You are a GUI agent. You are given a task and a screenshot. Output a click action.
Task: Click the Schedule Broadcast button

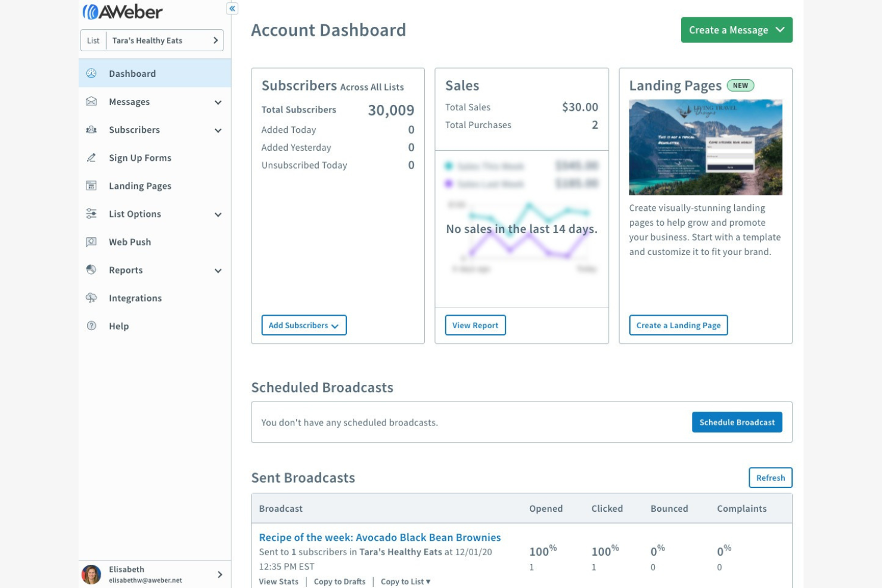click(737, 422)
